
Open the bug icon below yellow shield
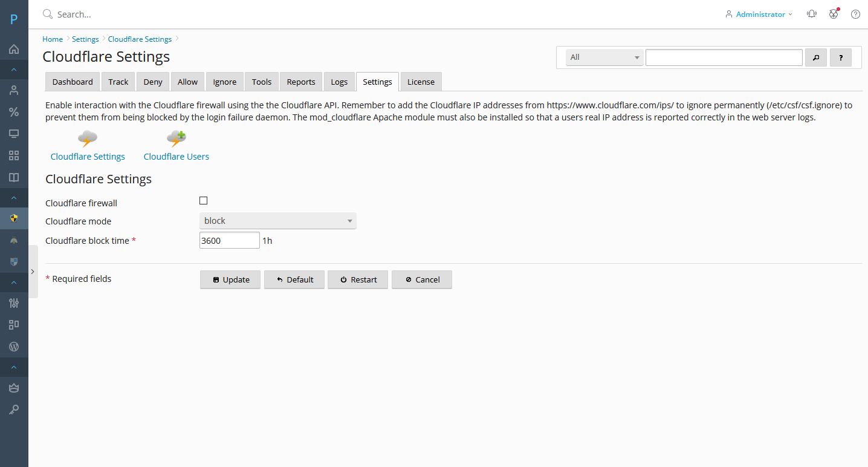(14, 240)
